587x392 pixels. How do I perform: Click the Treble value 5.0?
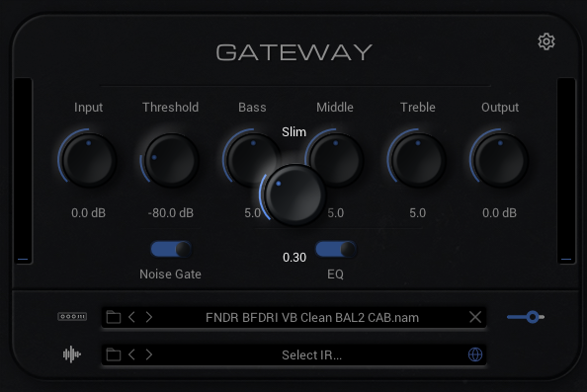[x=417, y=213]
